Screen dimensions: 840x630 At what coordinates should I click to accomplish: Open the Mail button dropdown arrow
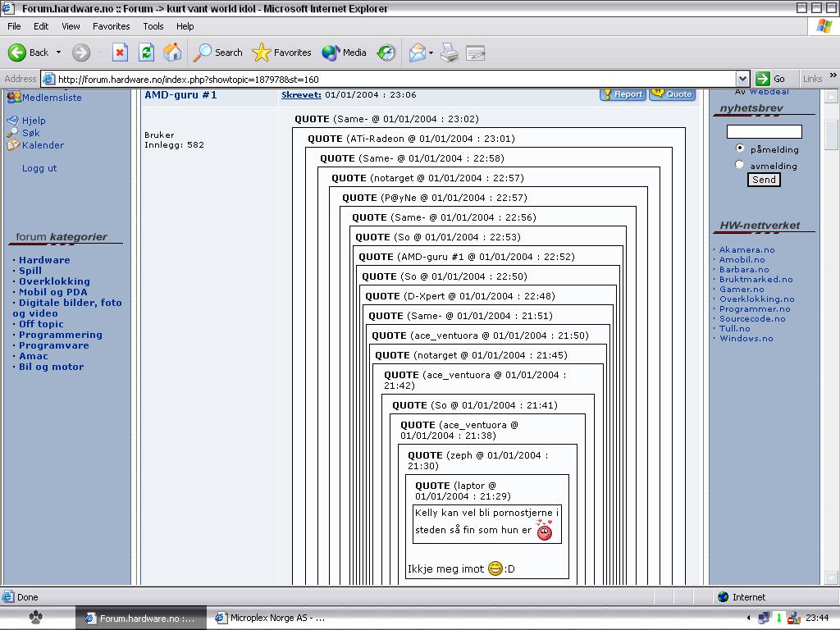tap(431, 52)
